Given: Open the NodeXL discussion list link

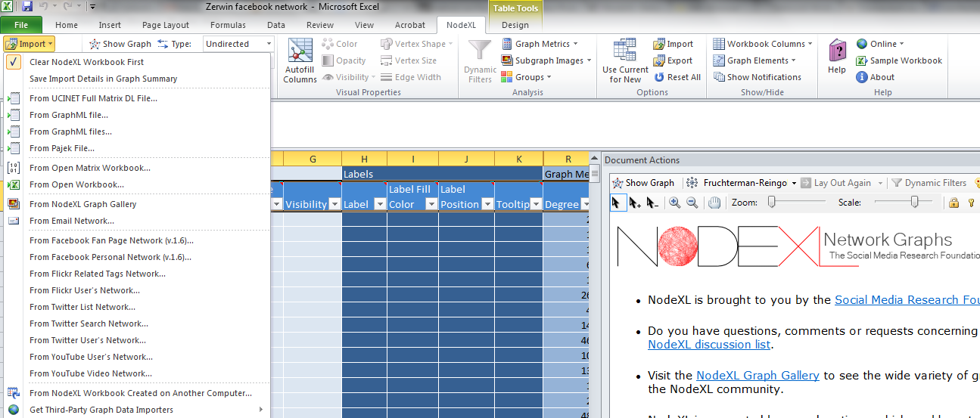Looking at the screenshot, I should [709, 345].
